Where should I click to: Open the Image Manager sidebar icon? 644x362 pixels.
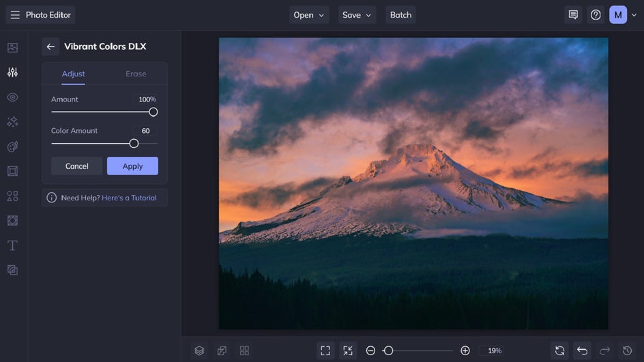point(12,48)
